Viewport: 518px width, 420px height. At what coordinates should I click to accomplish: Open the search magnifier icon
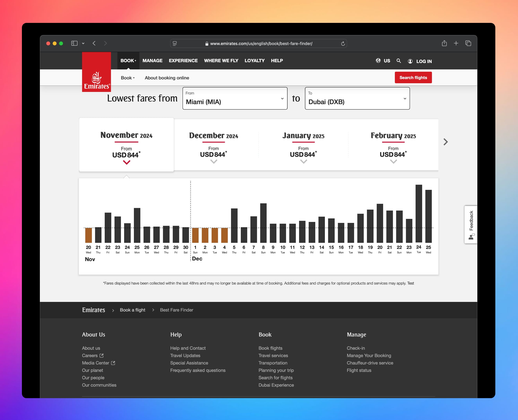pyautogui.click(x=399, y=61)
